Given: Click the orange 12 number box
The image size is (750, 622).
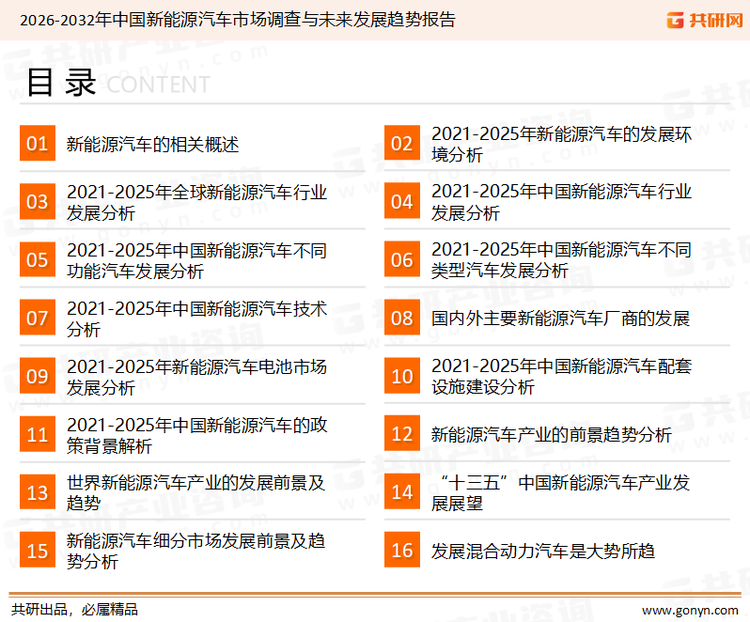Looking at the screenshot, I should (x=402, y=433).
